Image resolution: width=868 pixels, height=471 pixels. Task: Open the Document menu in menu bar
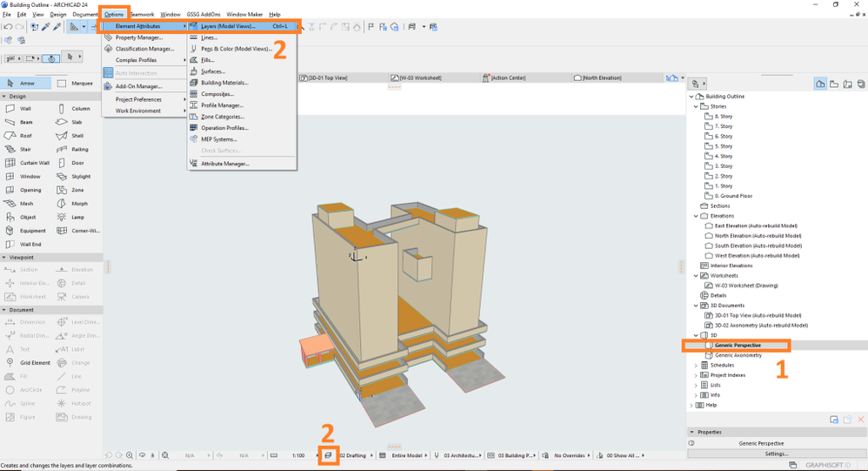[x=85, y=15]
